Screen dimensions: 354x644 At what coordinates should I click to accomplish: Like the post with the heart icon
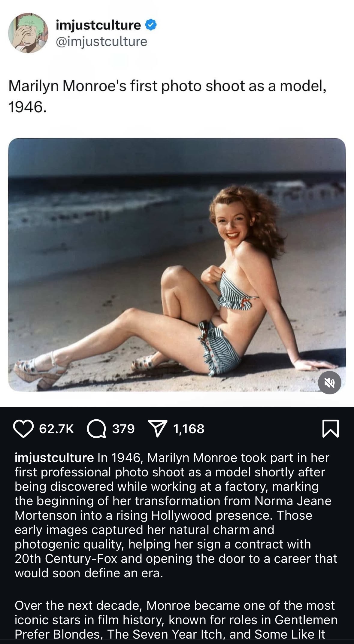pyautogui.click(x=23, y=429)
